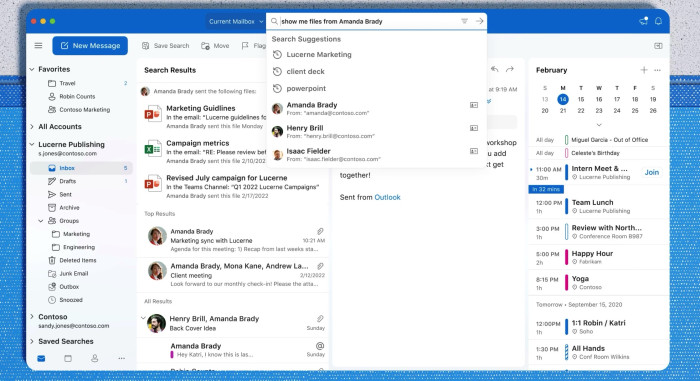
Task: Open contact card for Henry Brill suggestion
Action: coord(474,128)
